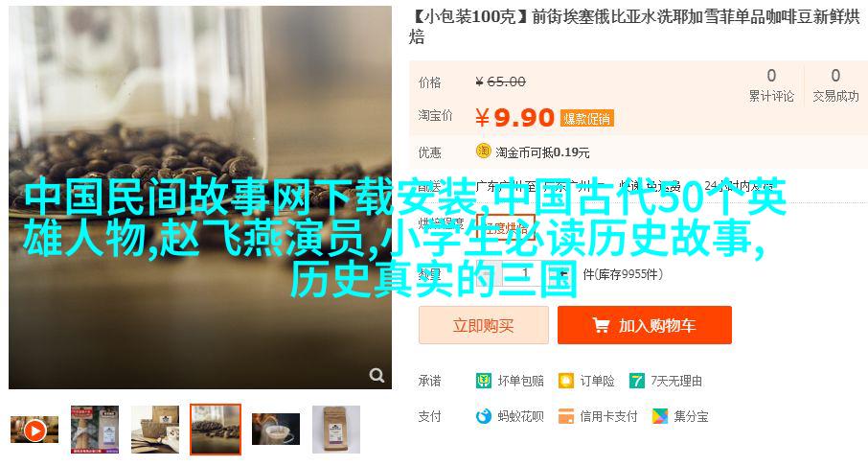Viewport: 868px width, 466px height.
Task: Decrease quantity with the minus stepper
Action: point(487,273)
